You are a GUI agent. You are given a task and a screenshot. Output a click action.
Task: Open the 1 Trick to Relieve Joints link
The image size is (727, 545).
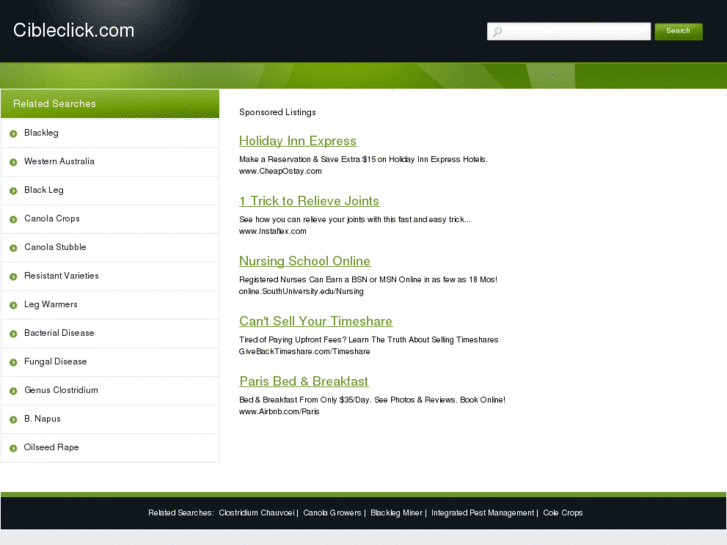309,201
